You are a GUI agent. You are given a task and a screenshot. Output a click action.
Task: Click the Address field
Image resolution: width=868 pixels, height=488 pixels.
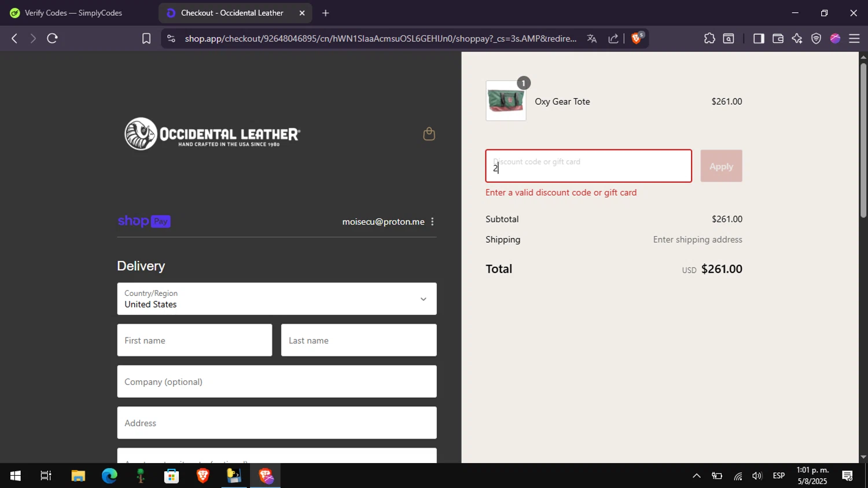(x=277, y=423)
